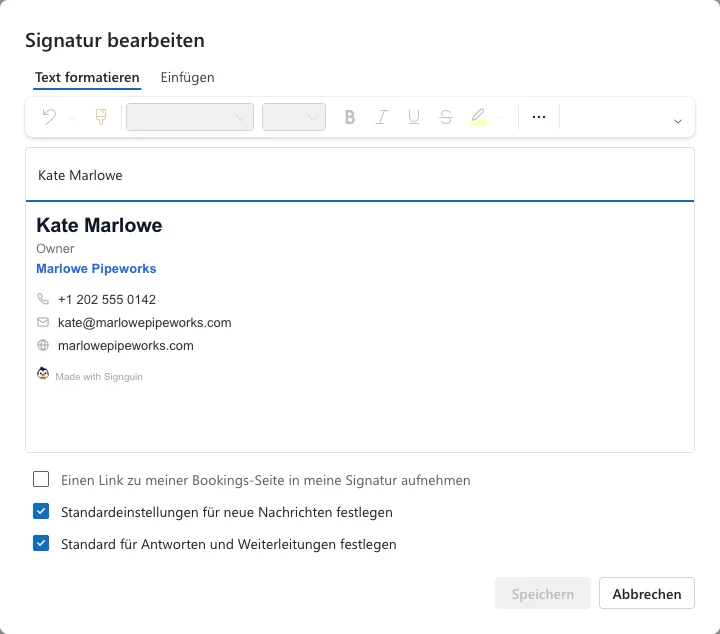Viewport: 720px width, 634px height.
Task: Click the Abbrechen button
Action: point(647,593)
